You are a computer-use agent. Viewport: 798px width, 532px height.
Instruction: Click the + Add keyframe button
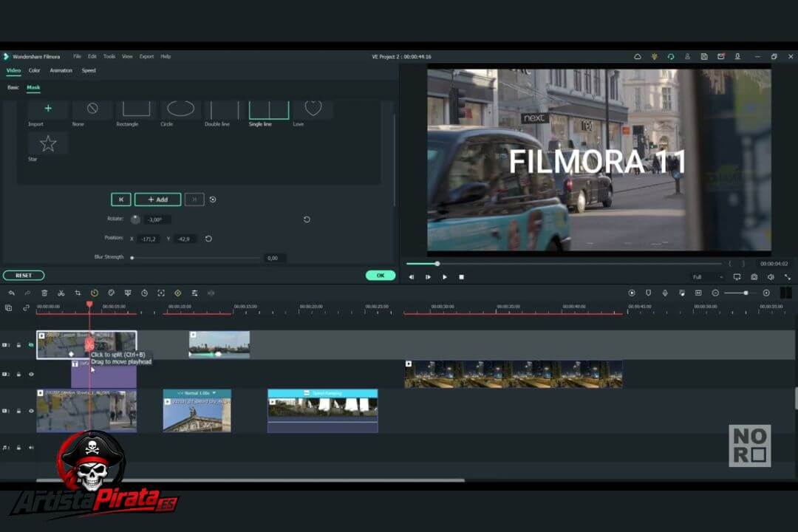(158, 199)
